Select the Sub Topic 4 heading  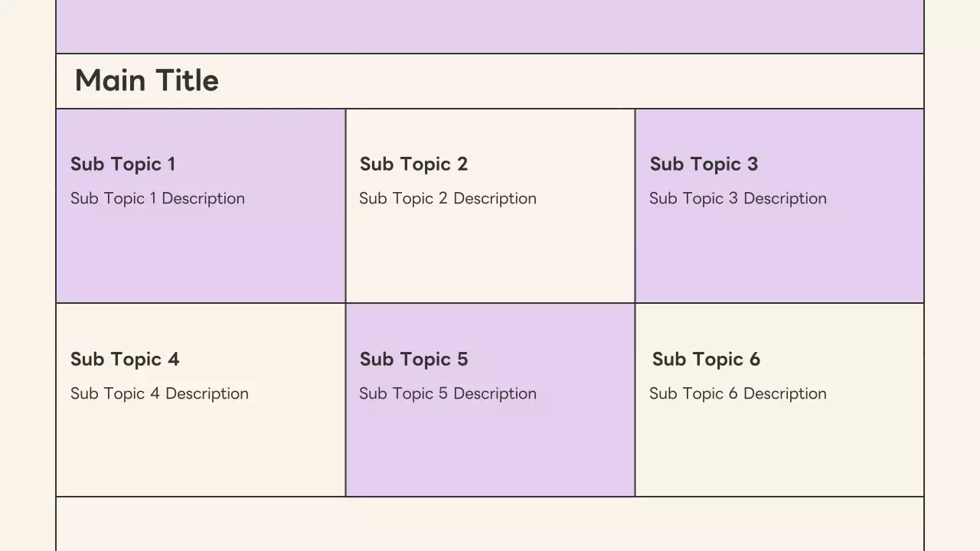[x=125, y=359]
